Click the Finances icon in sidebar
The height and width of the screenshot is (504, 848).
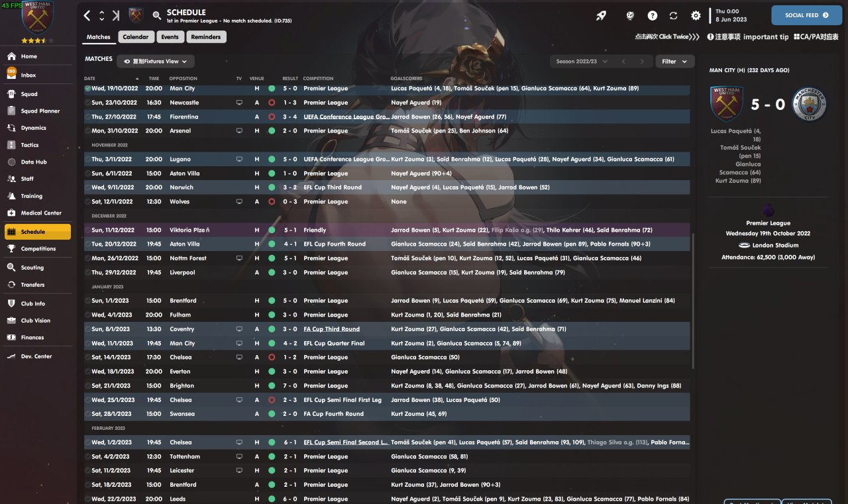pyautogui.click(x=11, y=338)
